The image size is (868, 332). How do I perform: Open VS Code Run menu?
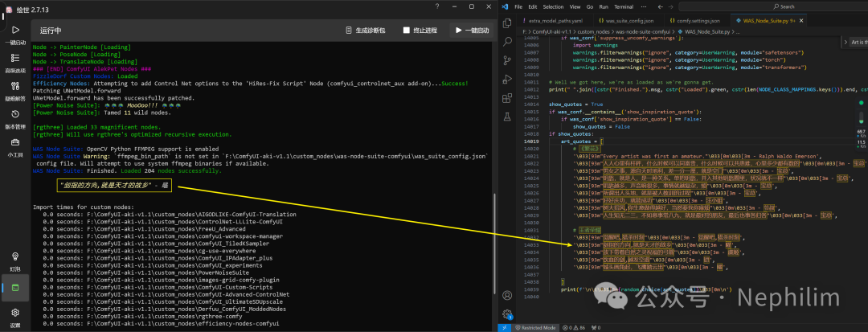(604, 6)
